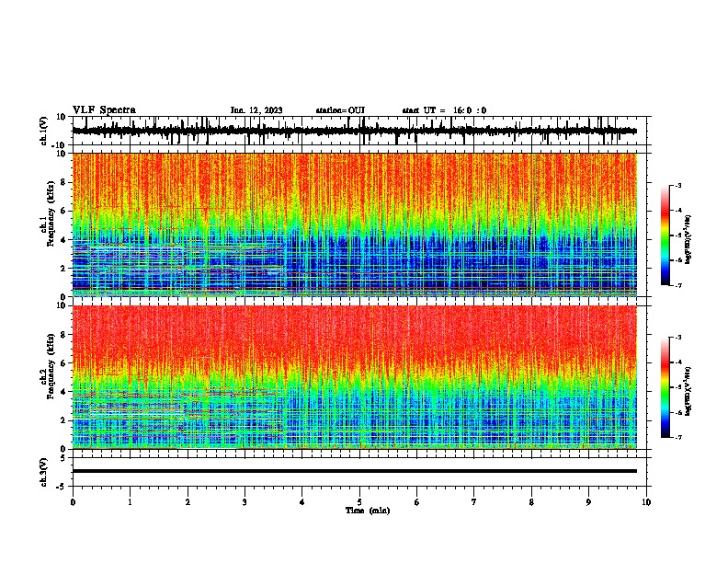728x563 pixels.
Task: Click time axis tick label "6"
Action: [417, 502]
